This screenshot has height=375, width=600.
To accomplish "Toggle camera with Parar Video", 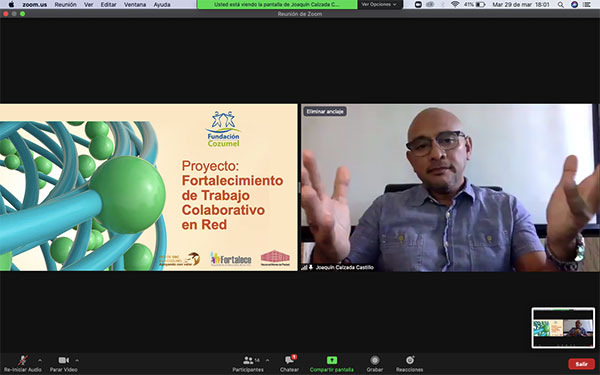I will 64,364.
